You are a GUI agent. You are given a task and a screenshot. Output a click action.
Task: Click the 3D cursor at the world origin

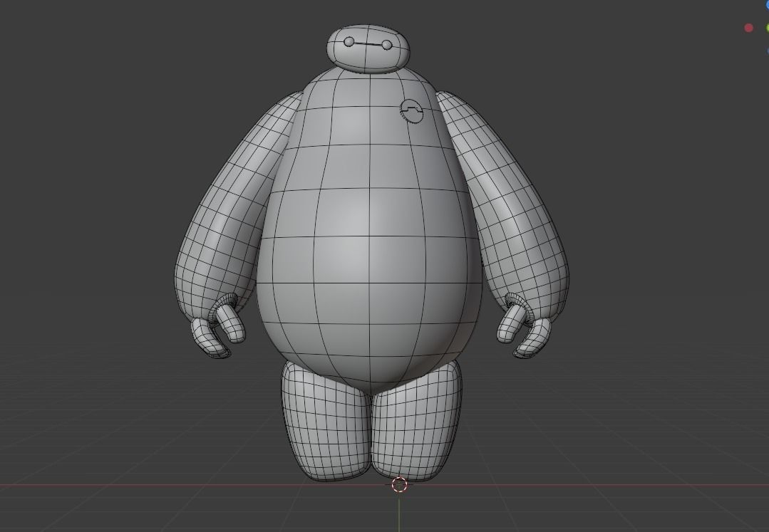click(x=399, y=484)
